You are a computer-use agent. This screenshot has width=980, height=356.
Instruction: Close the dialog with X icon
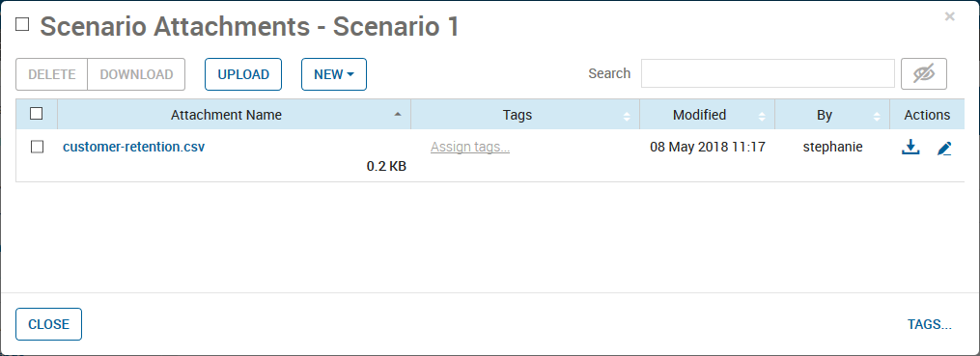point(950,16)
